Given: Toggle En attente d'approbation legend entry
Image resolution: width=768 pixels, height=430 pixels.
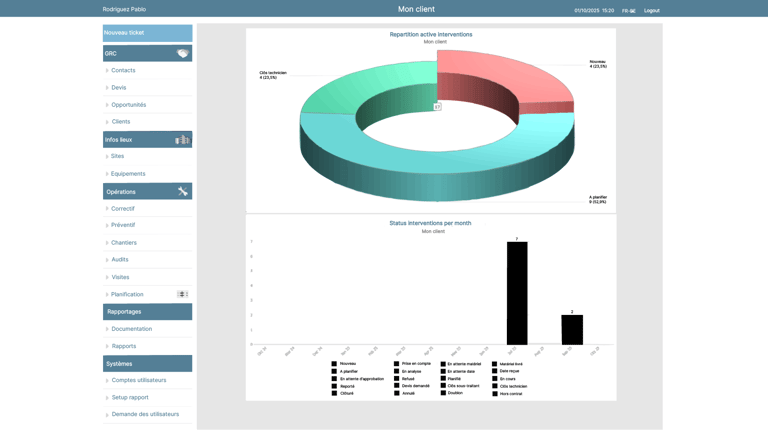Looking at the screenshot, I should click(358, 379).
